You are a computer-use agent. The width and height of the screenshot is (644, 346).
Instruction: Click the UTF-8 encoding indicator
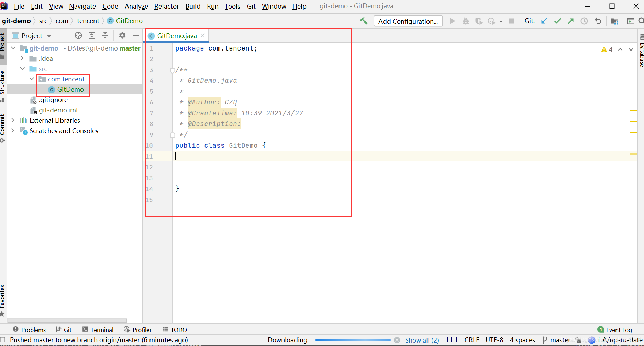495,340
